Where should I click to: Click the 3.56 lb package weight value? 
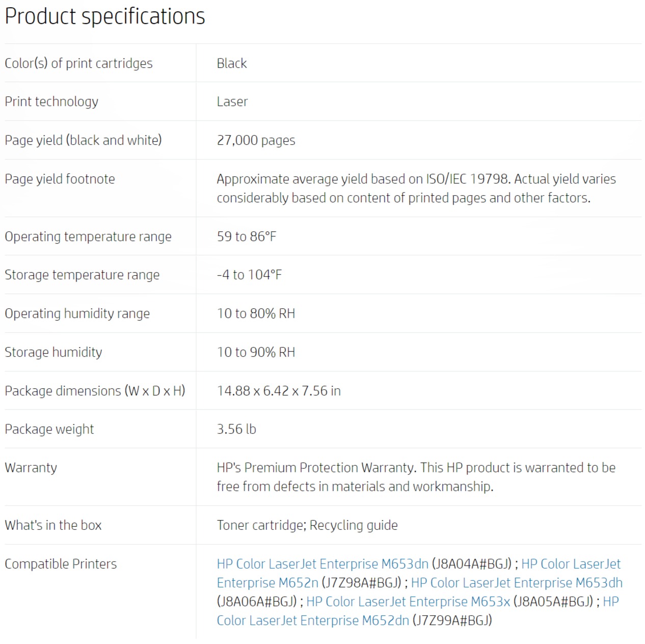236,429
